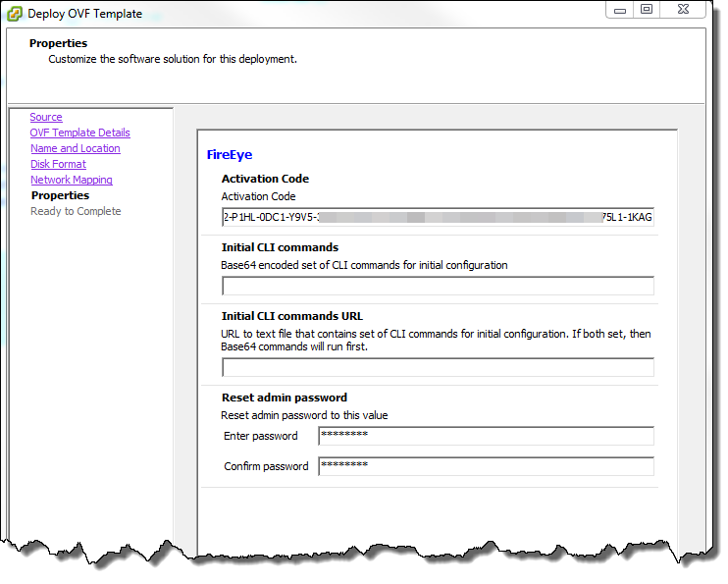
Task: Open the Name and Location step
Action: click(x=76, y=148)
